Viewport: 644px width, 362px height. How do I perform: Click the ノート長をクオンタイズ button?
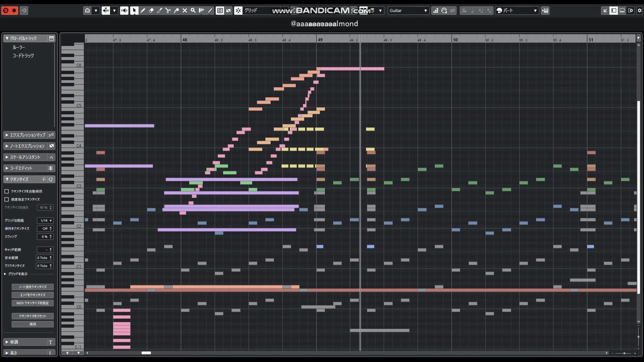pyautogui.click(x=33, y=287)
